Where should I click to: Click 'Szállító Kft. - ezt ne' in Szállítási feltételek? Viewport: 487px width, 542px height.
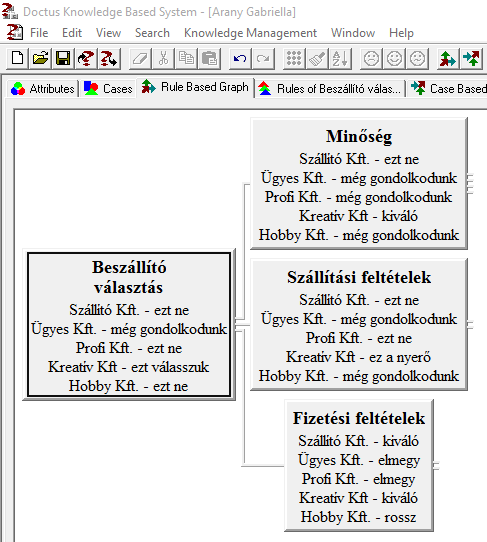tap(359, 300)
